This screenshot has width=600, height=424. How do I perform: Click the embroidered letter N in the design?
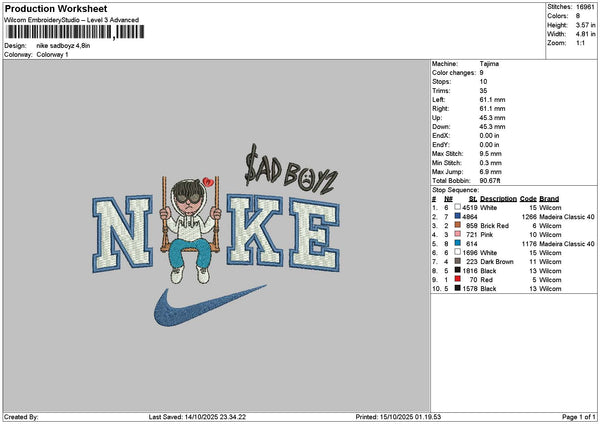(122, 234)
